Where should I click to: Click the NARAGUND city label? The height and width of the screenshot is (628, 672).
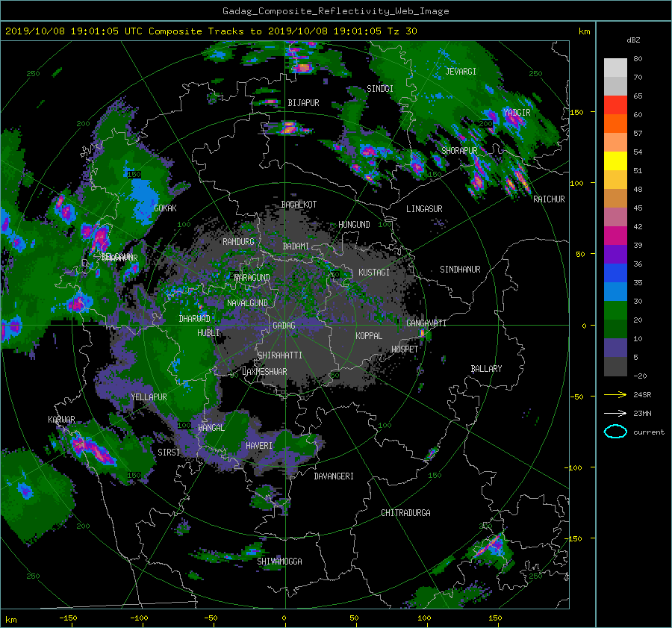point(252,278)
